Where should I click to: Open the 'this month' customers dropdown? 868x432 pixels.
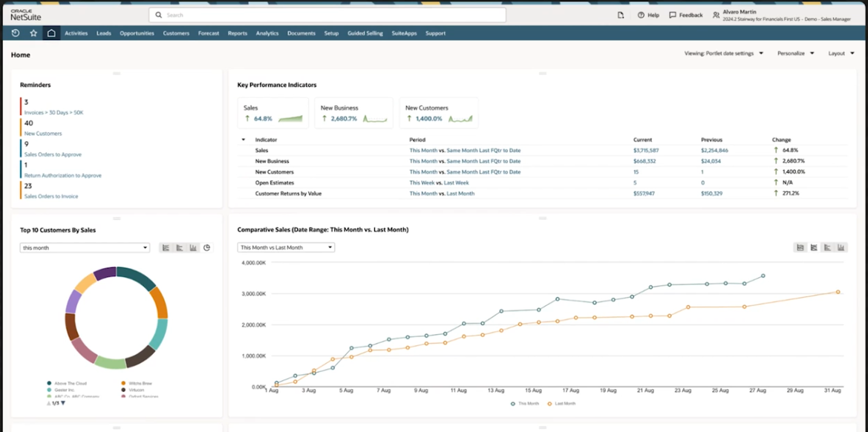(x=85, y=248)
